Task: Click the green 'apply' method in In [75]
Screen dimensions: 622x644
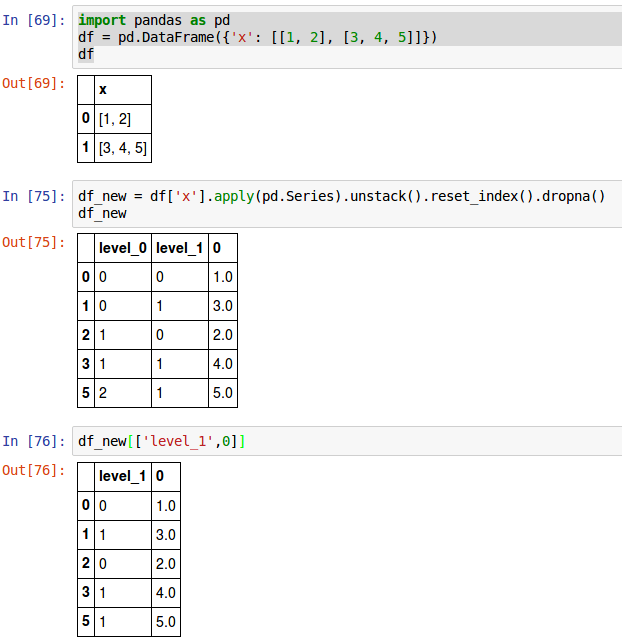Action: (234, 196)
